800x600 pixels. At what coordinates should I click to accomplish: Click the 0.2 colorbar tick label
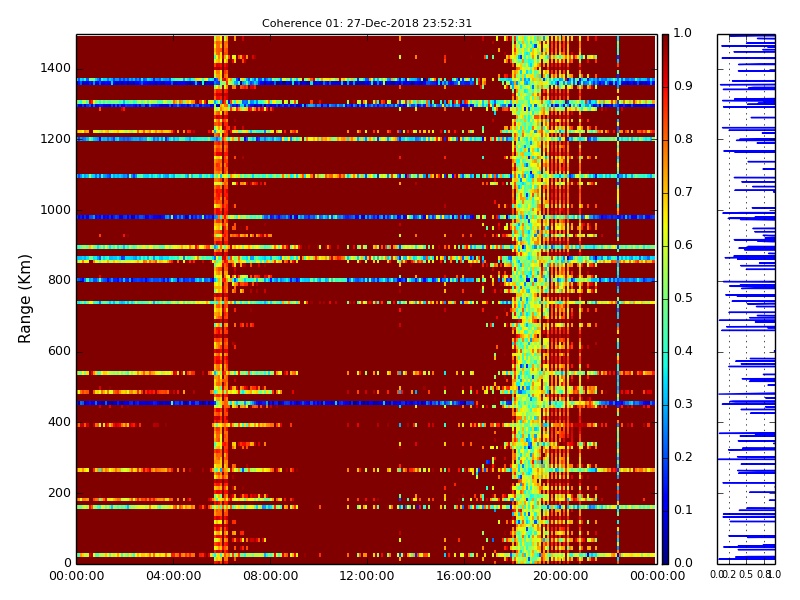pos(683,457)
